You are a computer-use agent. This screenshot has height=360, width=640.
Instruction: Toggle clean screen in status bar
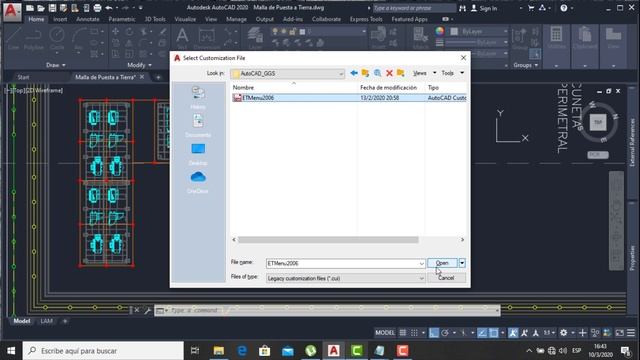tap(620, 333)
